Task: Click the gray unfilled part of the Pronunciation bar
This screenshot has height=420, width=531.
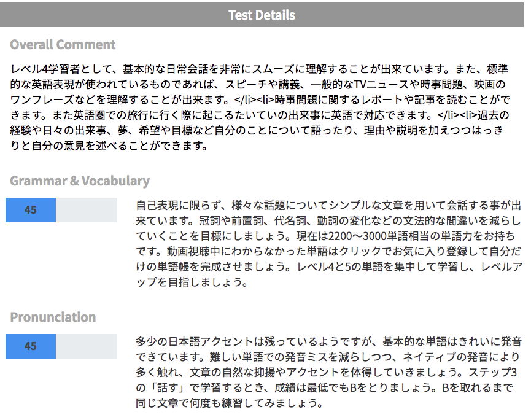Action: point(87,346)
